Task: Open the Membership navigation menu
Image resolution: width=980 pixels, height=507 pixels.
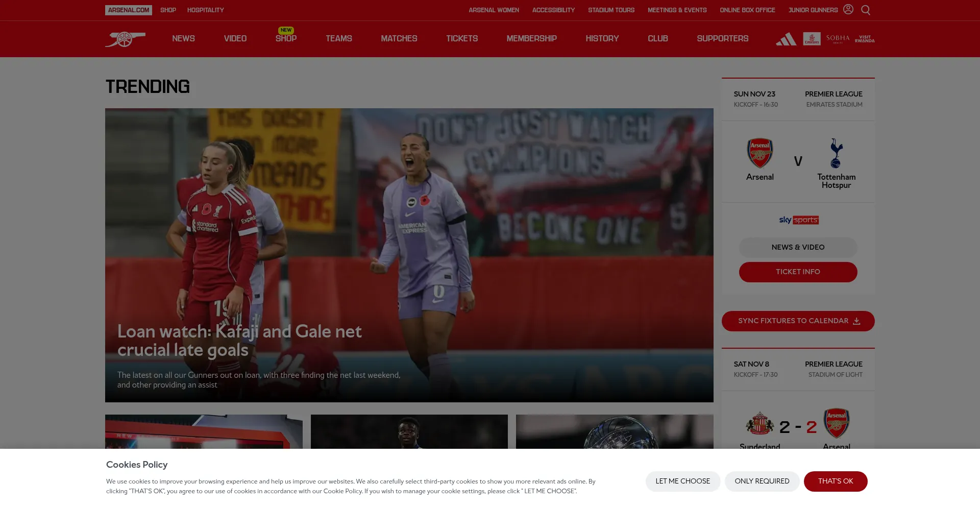Action: point(531,39)
